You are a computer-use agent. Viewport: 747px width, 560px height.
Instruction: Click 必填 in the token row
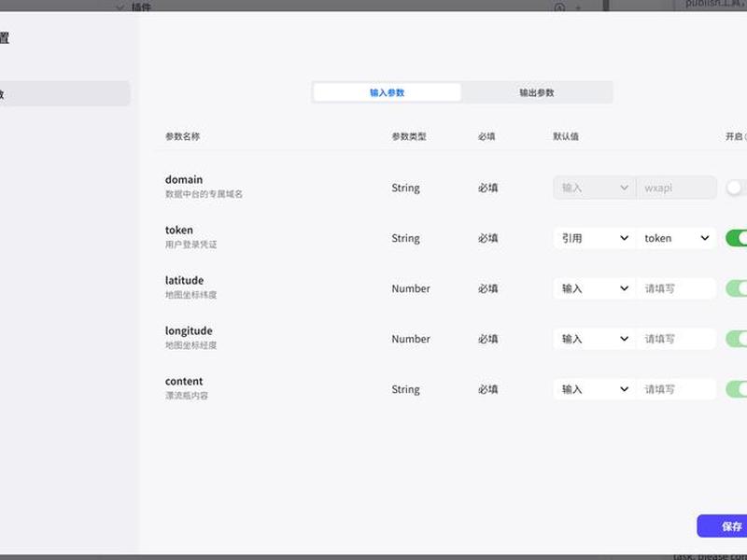(487, 238)
